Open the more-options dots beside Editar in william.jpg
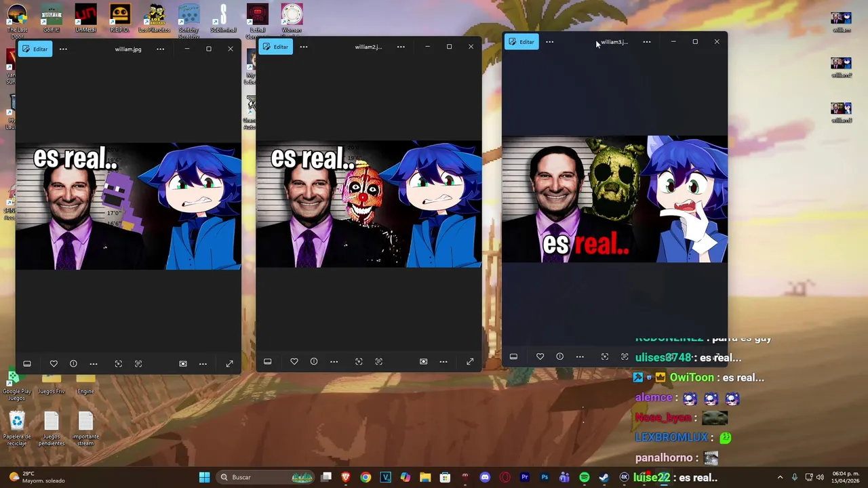Screen dimensions: 868x488 (x=63, y=49)
